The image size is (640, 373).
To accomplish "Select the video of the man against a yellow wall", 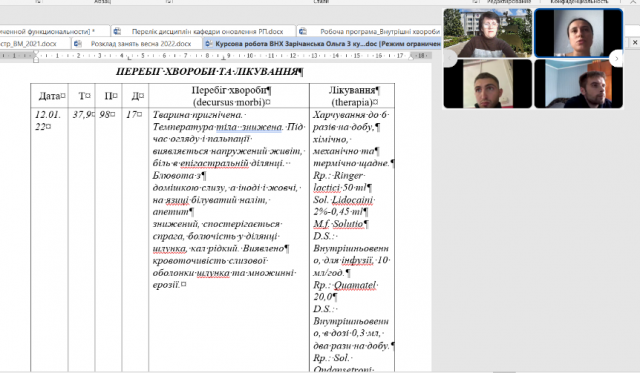I will [488, 84].
